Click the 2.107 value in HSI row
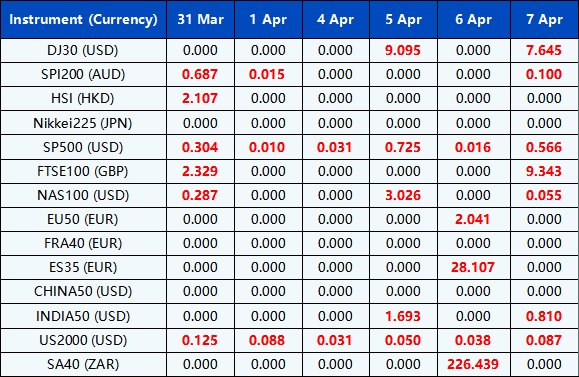The height and width of the screenshot is (377, 579). click(200, 98)
